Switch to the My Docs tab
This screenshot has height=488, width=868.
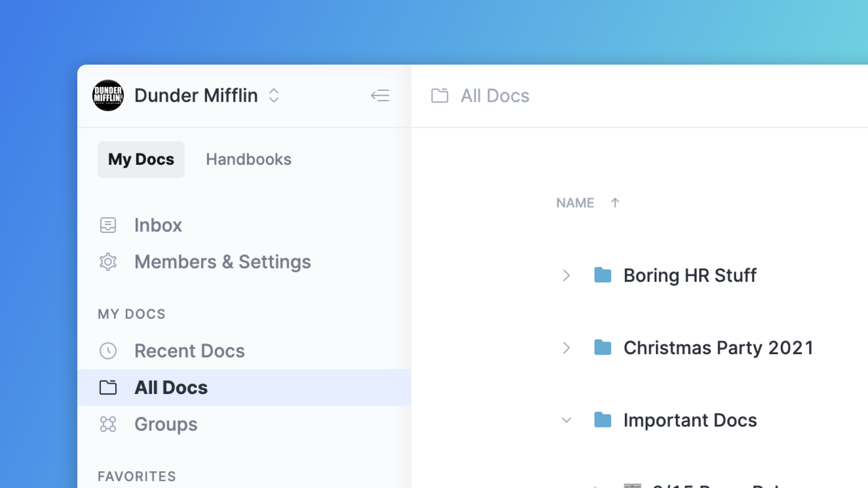[141, 160]
